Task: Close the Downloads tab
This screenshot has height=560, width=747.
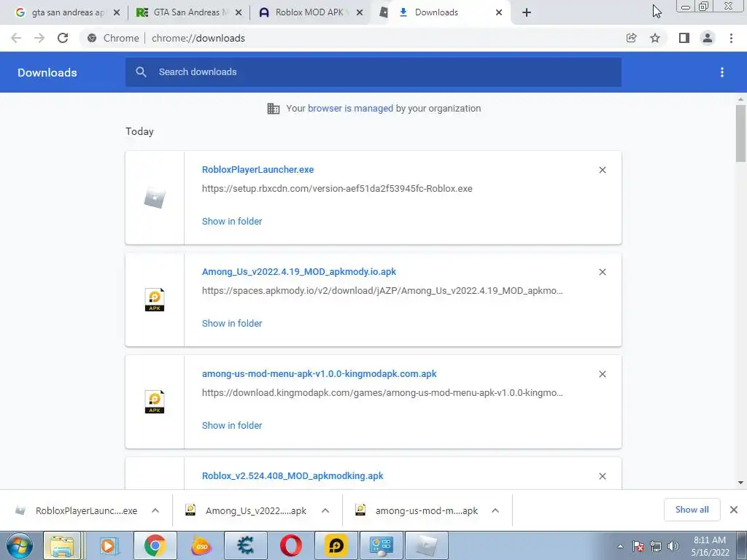Action: [499, 13]
